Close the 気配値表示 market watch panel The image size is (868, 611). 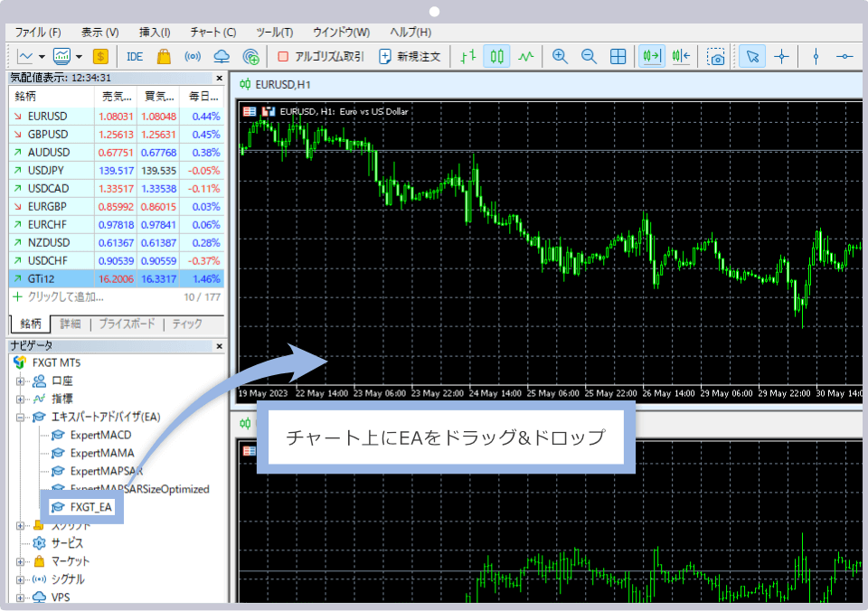point(219,78)
